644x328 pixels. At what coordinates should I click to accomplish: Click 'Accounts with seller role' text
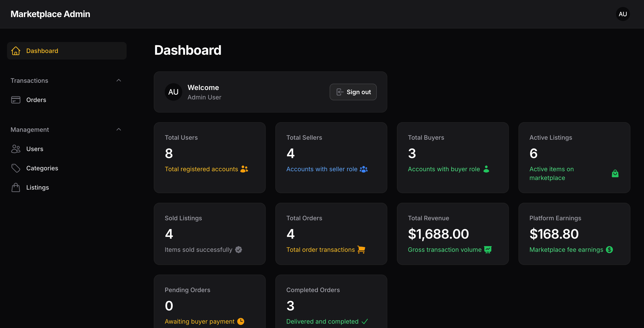(322, 169)
